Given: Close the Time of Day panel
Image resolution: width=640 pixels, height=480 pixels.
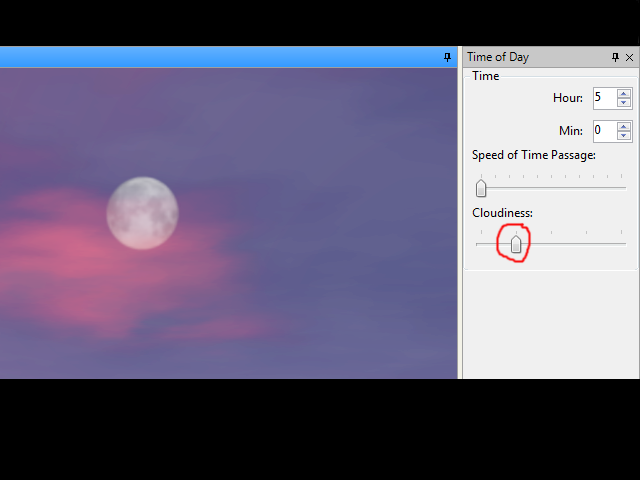Looking at the screenshot, I should (629, 58).
